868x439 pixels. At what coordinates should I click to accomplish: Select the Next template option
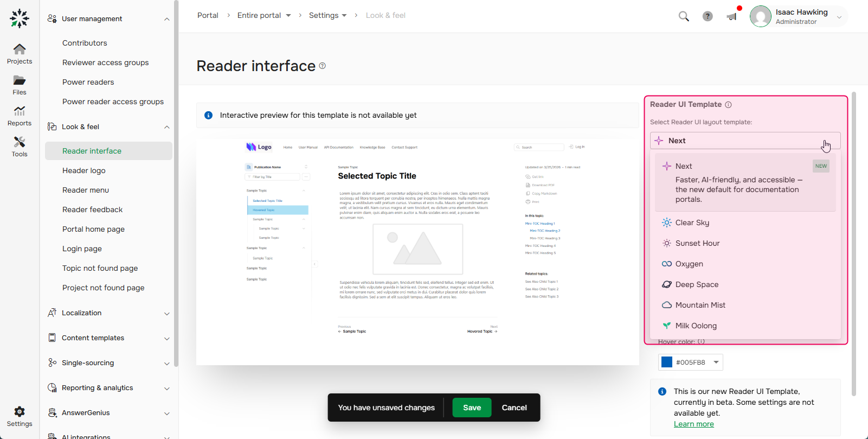(x=745, y=182)
